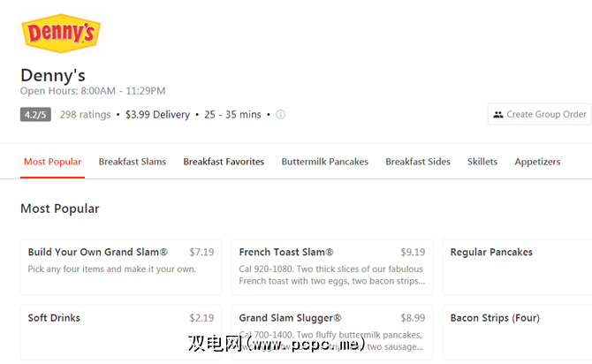
Task: Click the delivery info circle icon
Action: (x=280, y=115)
